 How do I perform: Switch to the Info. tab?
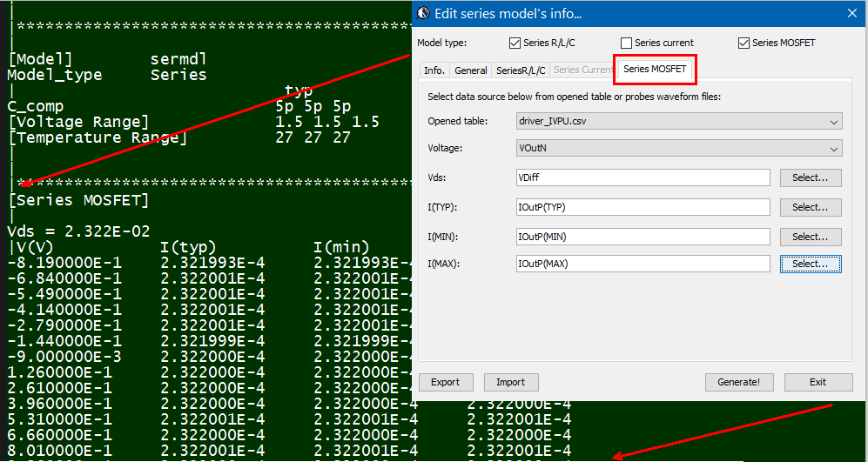tap(434, 70)
